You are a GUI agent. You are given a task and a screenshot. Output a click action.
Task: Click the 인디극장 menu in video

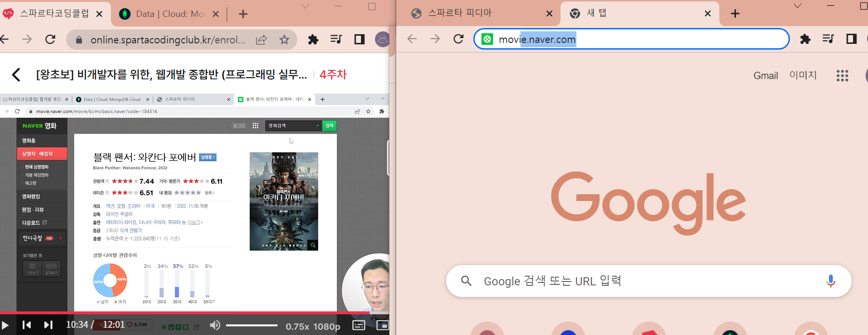(x=41, y=238)
